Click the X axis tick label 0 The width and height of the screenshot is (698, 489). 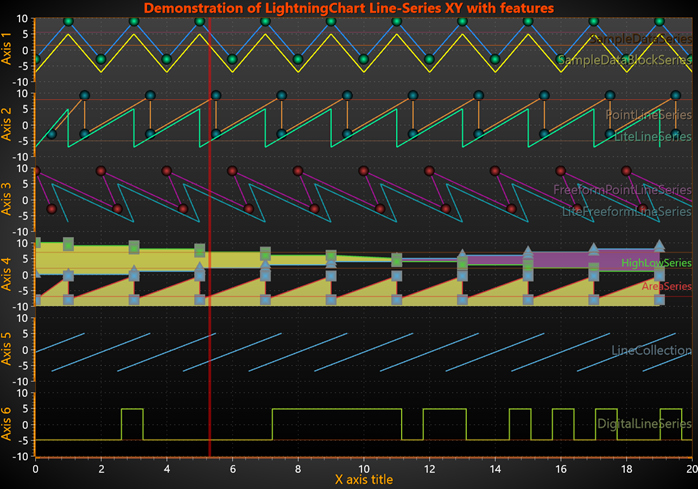36,469
